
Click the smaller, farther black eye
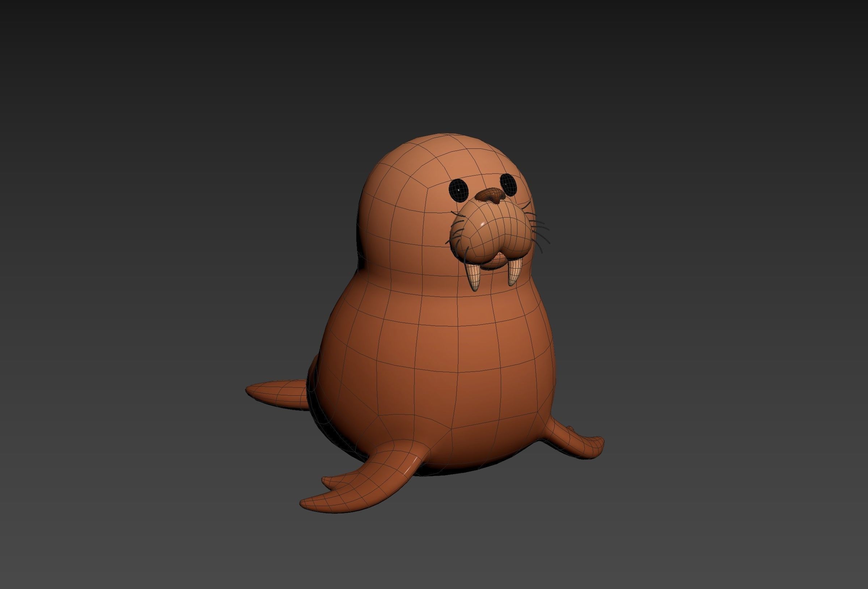[x=508, y=184]
